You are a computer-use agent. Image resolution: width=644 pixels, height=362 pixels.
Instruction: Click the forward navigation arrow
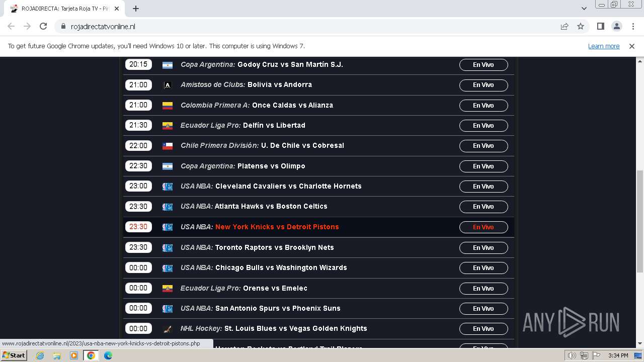coord(27,26)
